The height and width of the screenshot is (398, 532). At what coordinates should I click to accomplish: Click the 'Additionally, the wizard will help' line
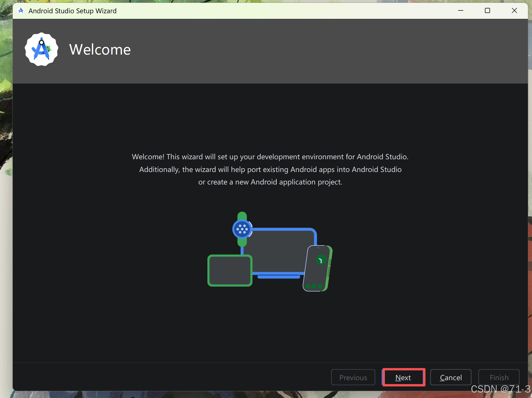click(270, 169)
